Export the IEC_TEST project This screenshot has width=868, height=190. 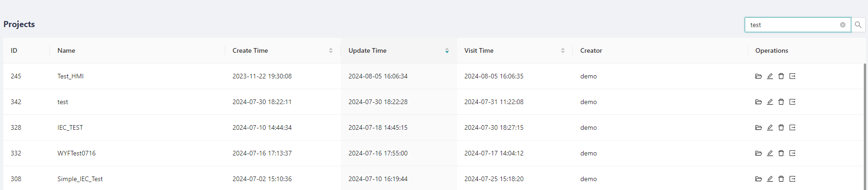[x=792, y=127]
